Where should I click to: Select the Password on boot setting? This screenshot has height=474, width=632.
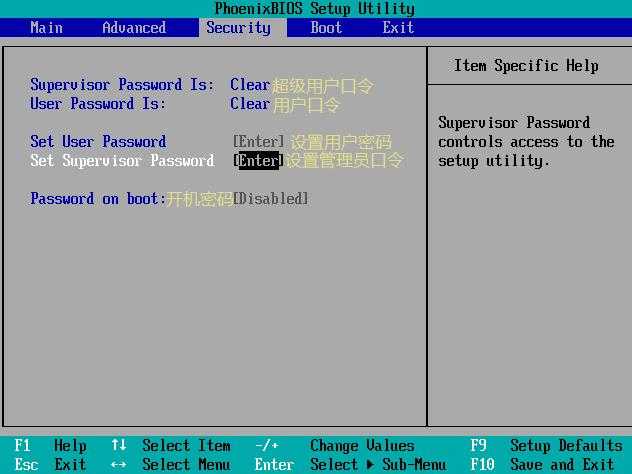(x=98, y=199)
